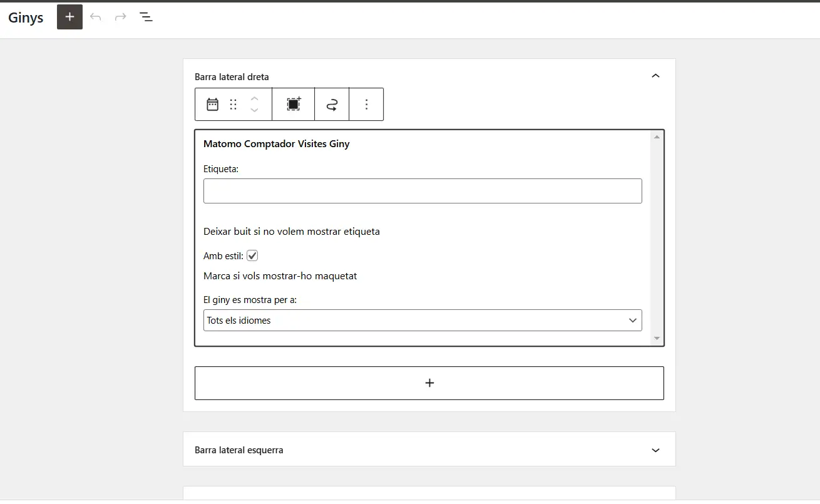
Task: Click the Barra lateral esquerra panel title
Action: 239,450
